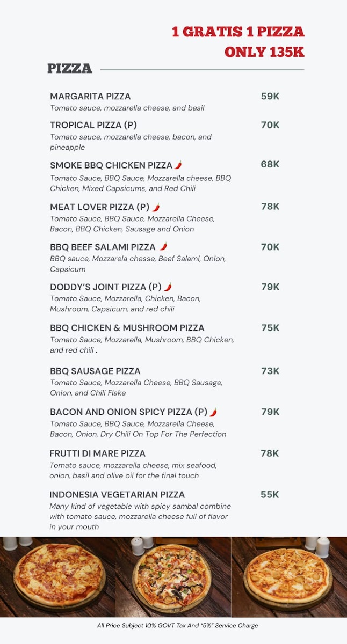Open the middle pizza photo
The image size is (347, 644).
(x=173, y=577)
